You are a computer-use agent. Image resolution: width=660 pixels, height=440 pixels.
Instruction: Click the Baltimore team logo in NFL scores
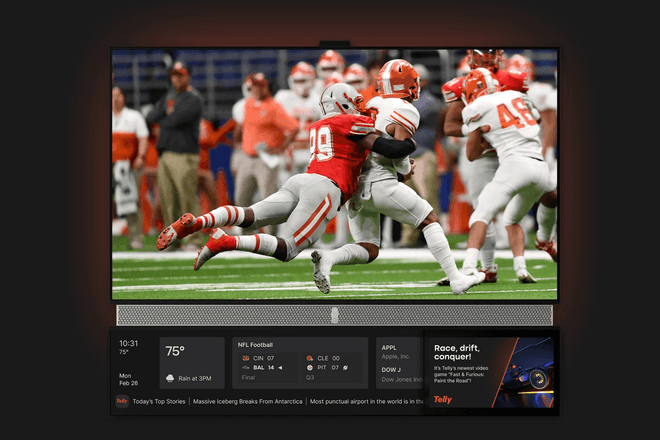[x=243, y=367]
